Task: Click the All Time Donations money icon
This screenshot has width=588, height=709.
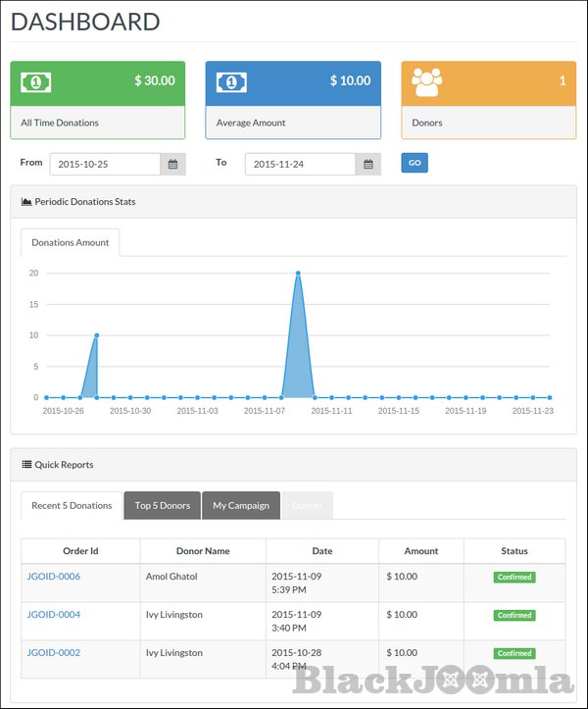Action: coord(36,82)
